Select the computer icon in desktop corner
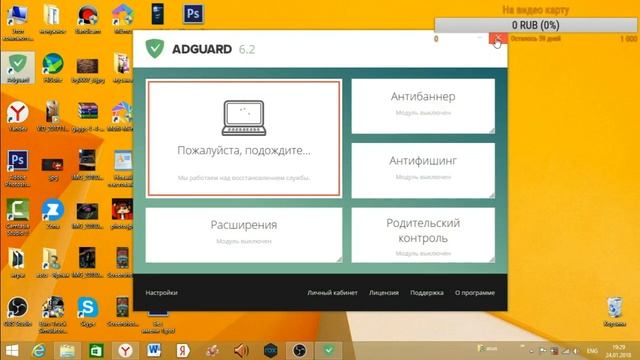 point(18,22)
